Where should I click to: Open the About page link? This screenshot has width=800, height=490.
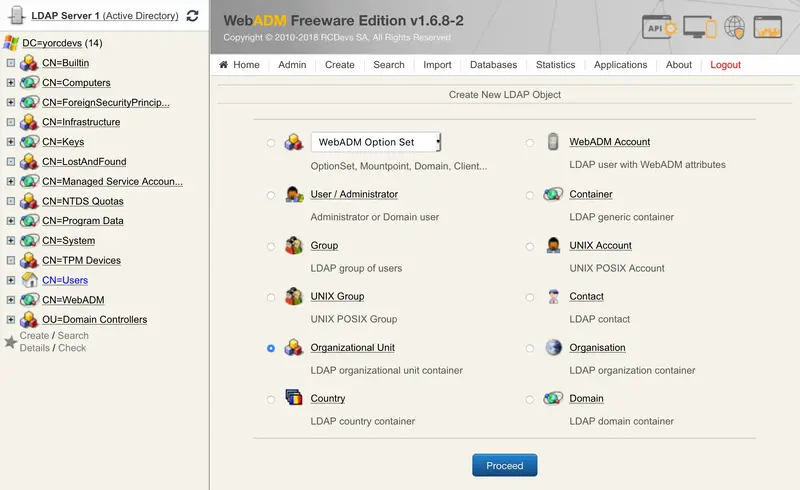pyautogui.click(x=679, y=65)
